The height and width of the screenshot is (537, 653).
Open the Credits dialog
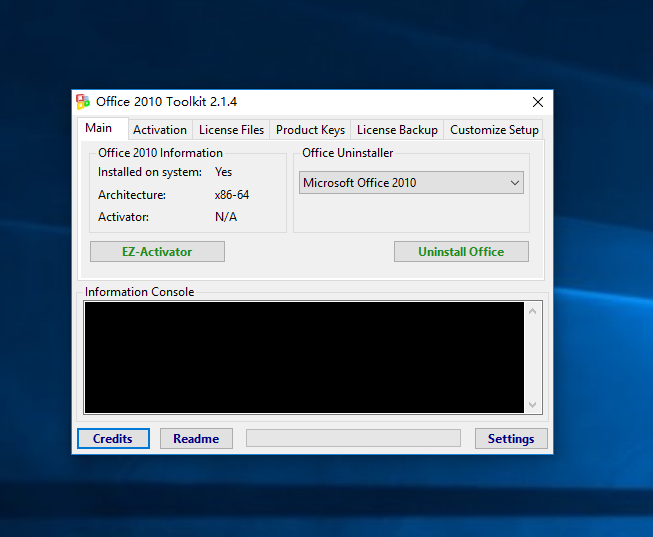(x=113, y=439)
